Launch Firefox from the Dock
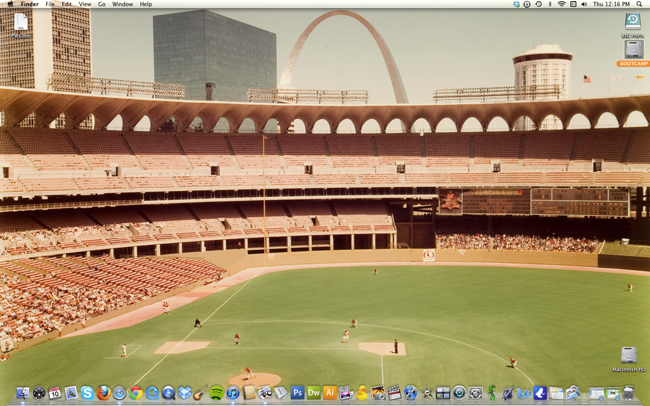This screenshot has height=406, width=650. [x=103, y=392]
